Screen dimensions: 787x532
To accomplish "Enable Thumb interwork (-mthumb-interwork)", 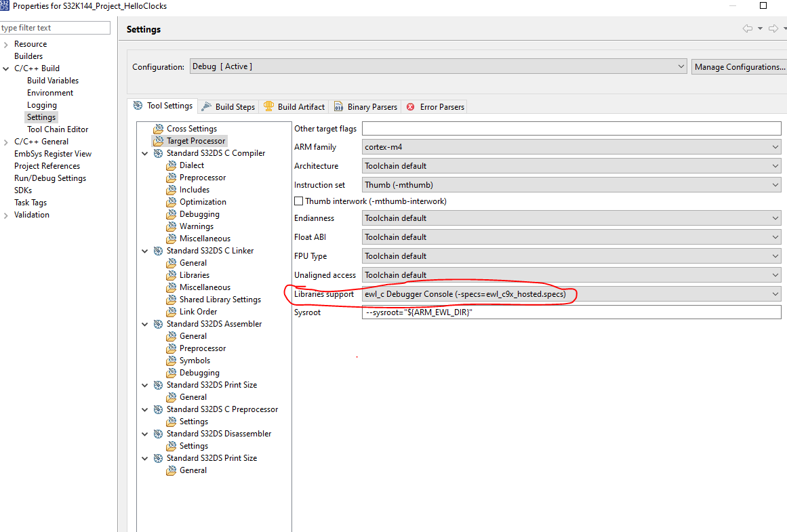I will (x=298, y=201).
